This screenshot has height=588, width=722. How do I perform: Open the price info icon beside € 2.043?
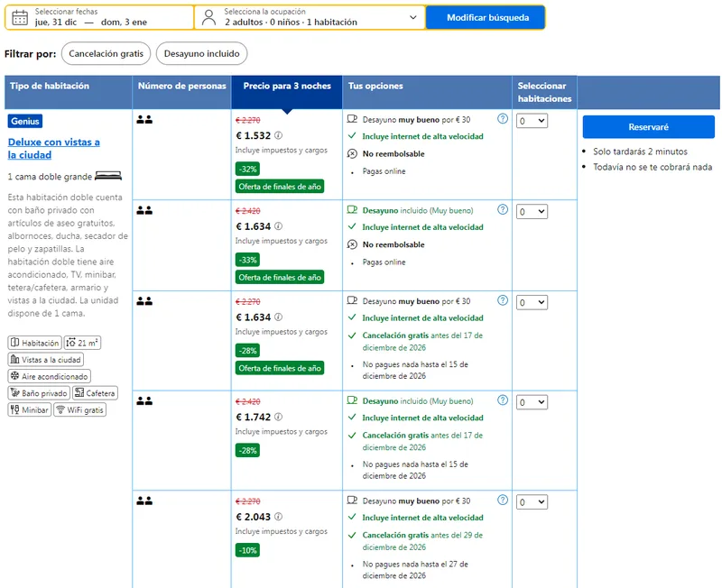pyautogui.click(x=279, y=517)
